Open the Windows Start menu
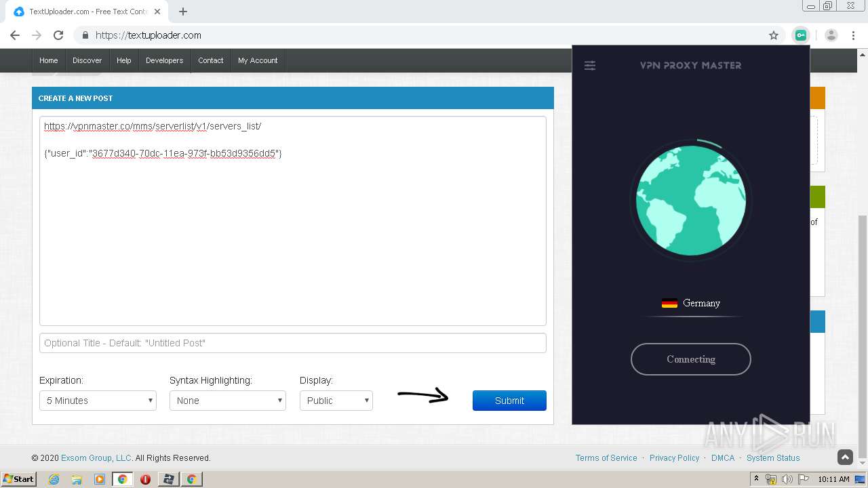 pyautogui.click(x=18, y=479)
